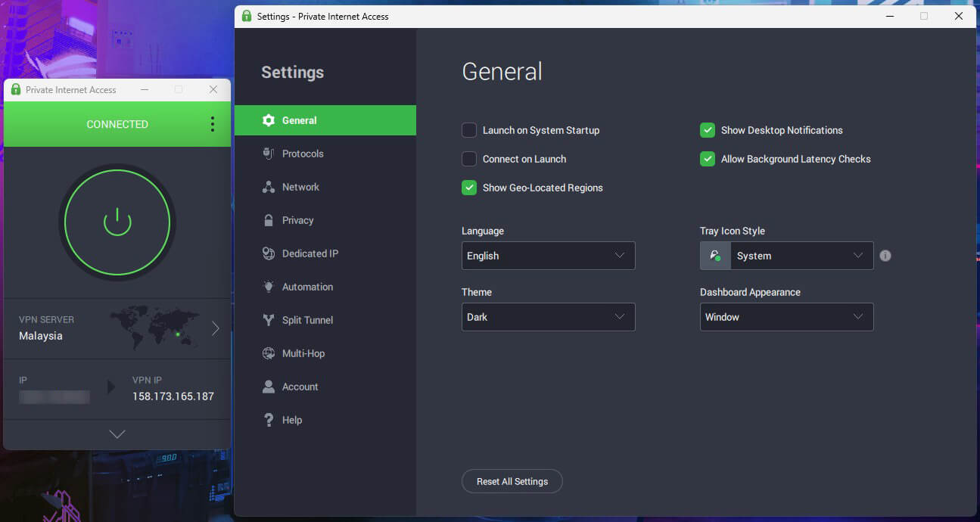Click the Malaysia server name
The image size is (980, 522).
[x=41, y=336]
